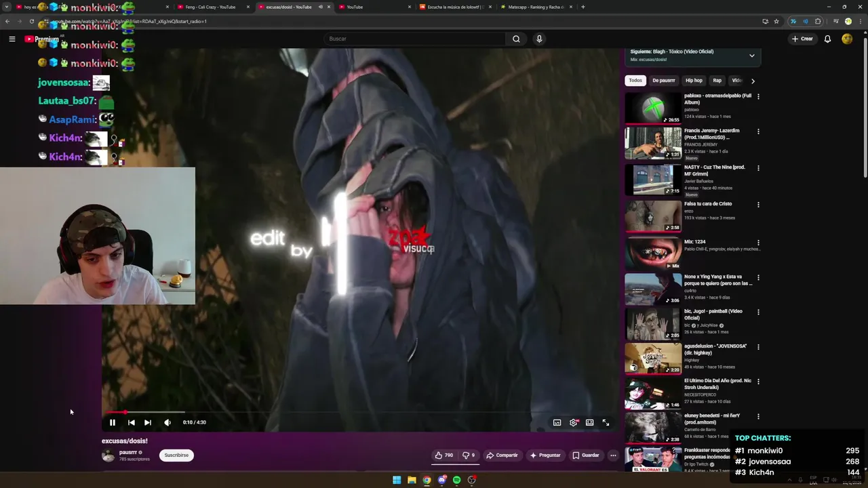The width and height of the screenshot is (868, 488).
Task: Reload the current page
Action: click(31, 21)
